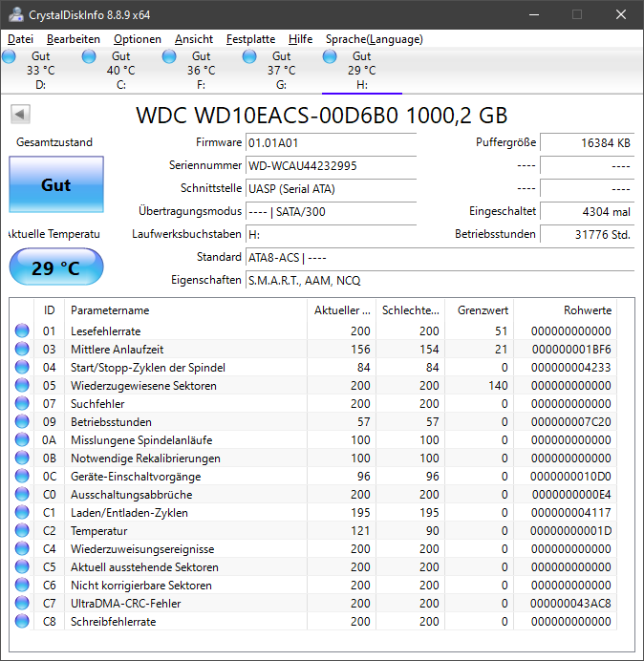The height and width of the screenshot is (661, 644).
Task: Click the status orb for drive C:
Action: click(x=89, y=56)
